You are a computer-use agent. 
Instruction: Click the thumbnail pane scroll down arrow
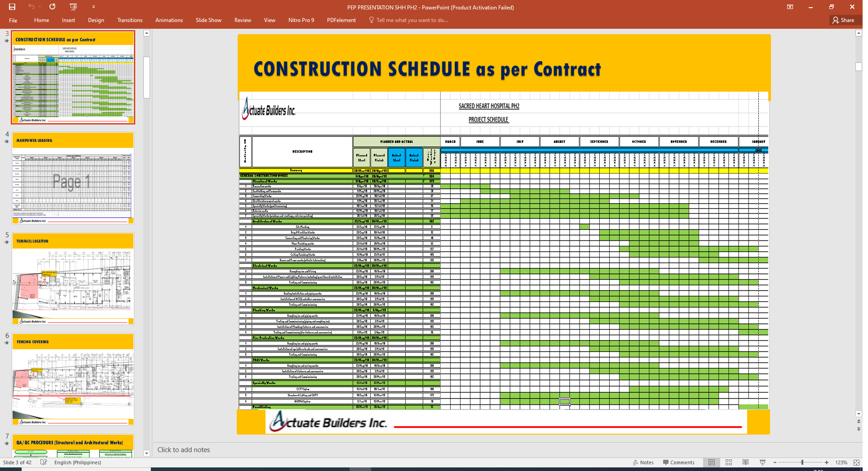coord(146,453)
